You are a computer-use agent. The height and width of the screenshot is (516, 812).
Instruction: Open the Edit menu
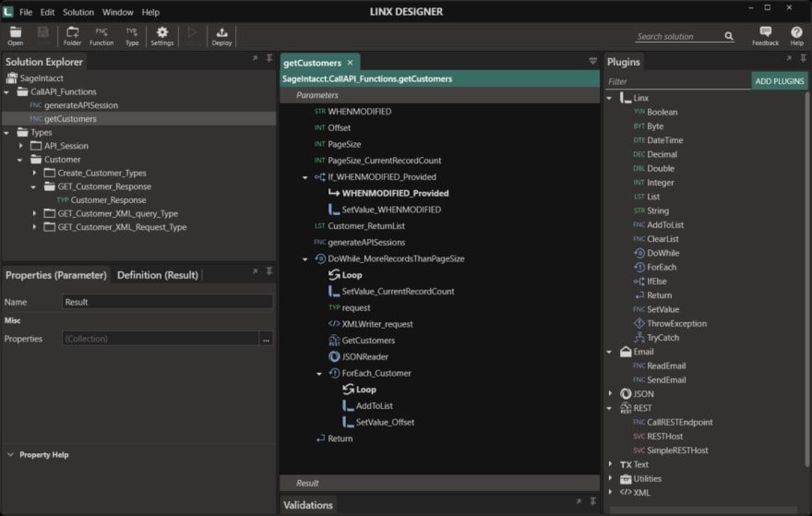coord(47,12)
